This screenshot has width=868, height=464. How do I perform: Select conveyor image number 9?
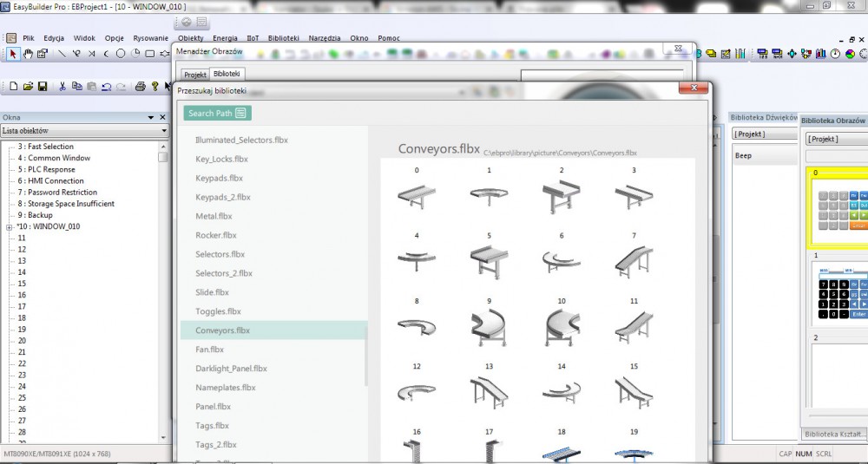[x=489, y=325]
